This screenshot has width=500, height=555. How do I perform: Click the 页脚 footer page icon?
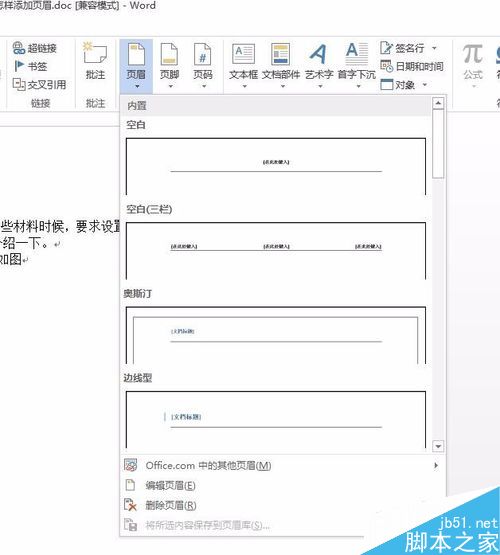169,54
